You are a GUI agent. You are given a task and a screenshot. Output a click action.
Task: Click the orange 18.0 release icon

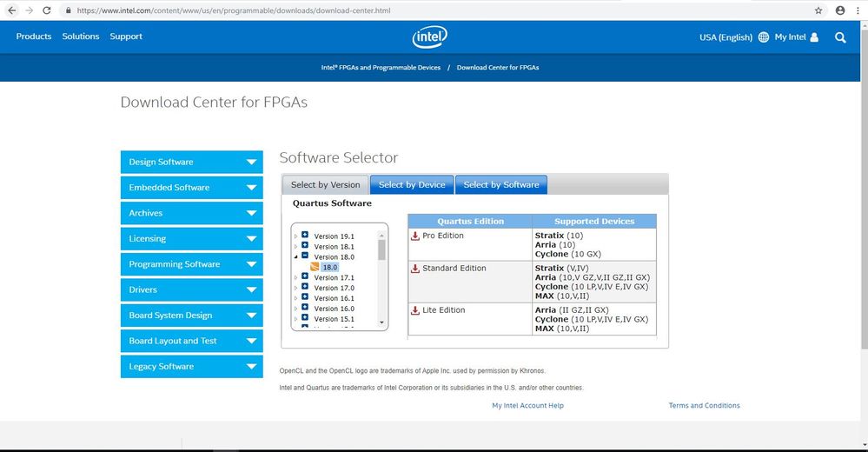point(315,267)
